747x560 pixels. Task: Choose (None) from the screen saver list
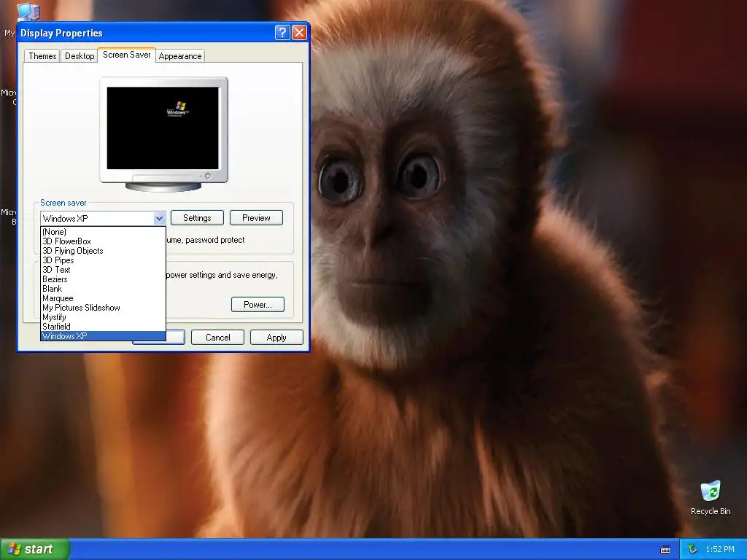tap(103, 232)
